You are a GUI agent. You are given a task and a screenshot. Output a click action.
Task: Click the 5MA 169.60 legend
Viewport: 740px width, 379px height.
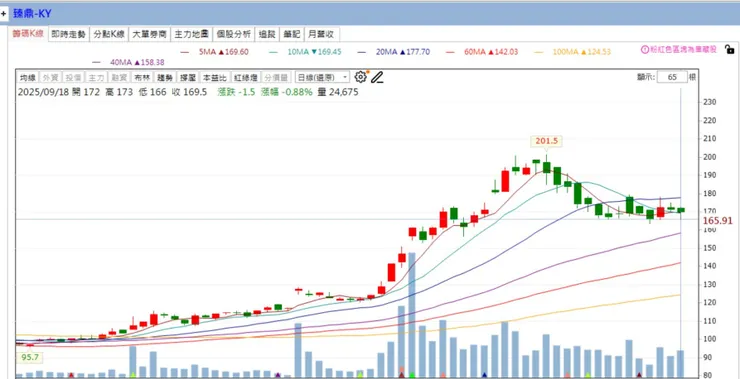tap(224, 52)
